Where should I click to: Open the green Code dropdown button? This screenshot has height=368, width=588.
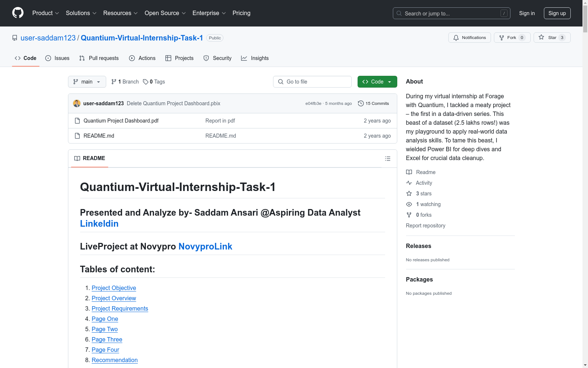tap(377, 82)
